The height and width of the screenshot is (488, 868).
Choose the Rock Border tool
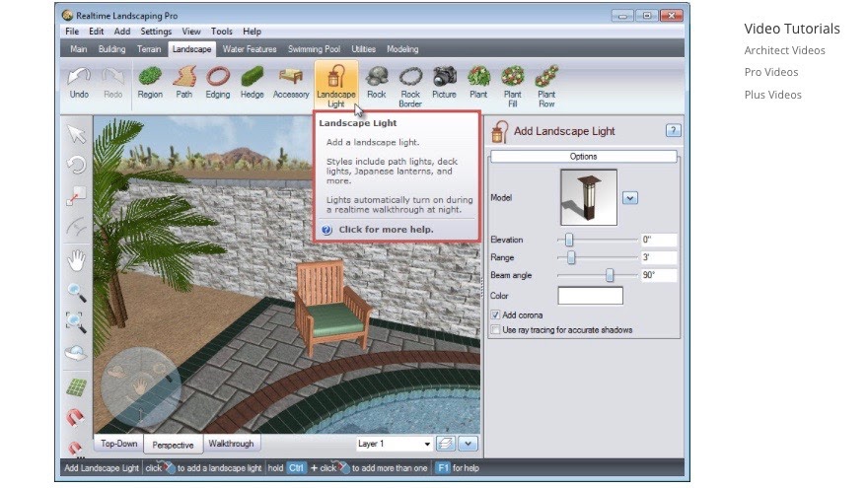[410, 87]
